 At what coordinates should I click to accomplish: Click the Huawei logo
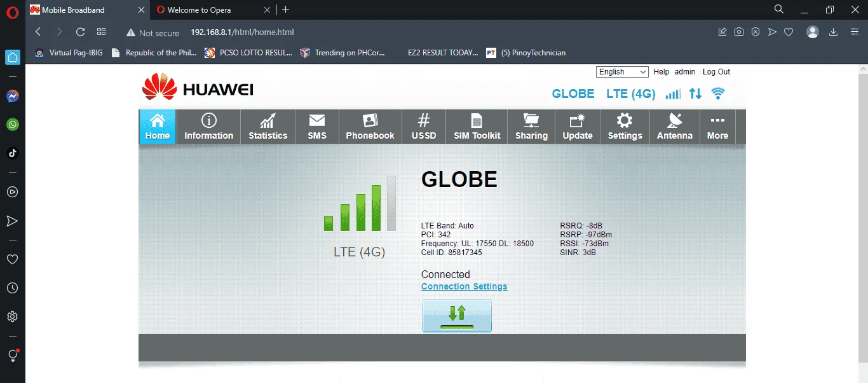point(198,88)
